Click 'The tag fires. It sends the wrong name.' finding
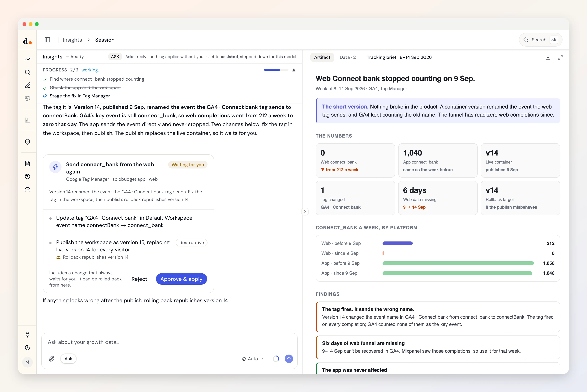This screenshot has height=392, width=587. coord(438,317)
